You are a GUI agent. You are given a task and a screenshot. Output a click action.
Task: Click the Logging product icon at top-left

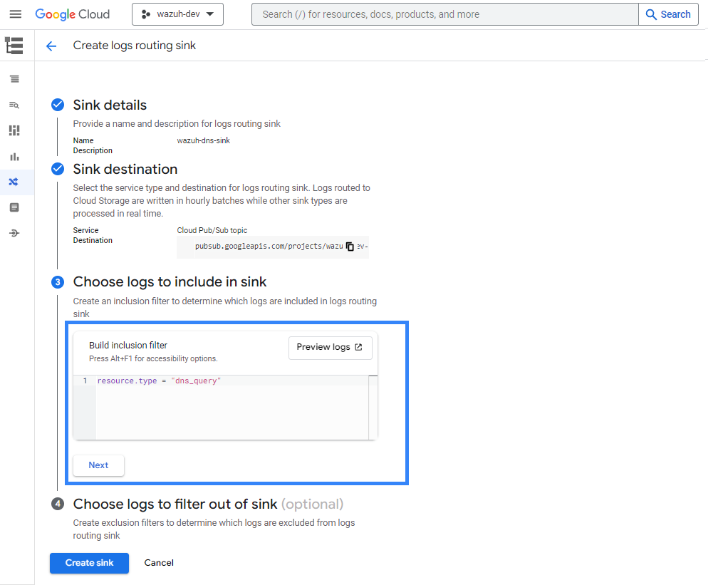pos(14,46)
